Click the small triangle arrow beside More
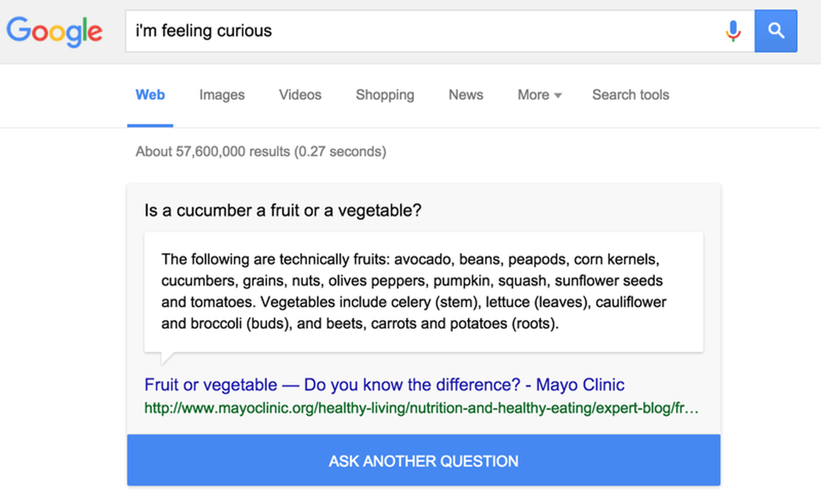This screenshot has height=504, width=821. (558, 96)
